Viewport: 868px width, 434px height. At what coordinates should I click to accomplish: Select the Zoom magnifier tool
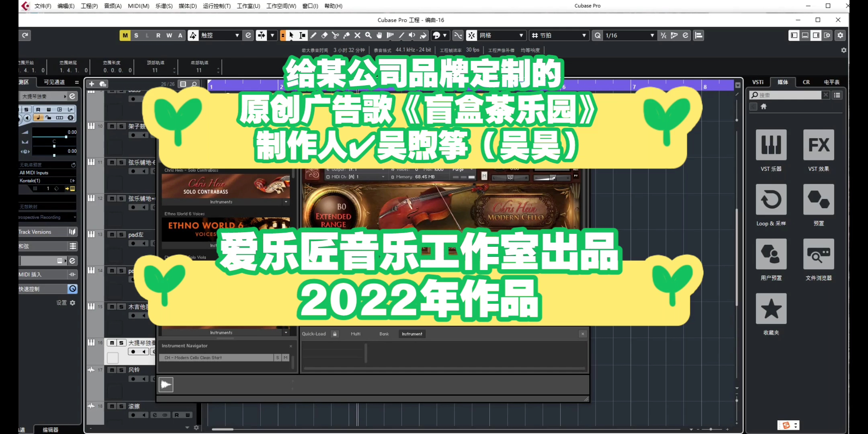click(368, 35)
